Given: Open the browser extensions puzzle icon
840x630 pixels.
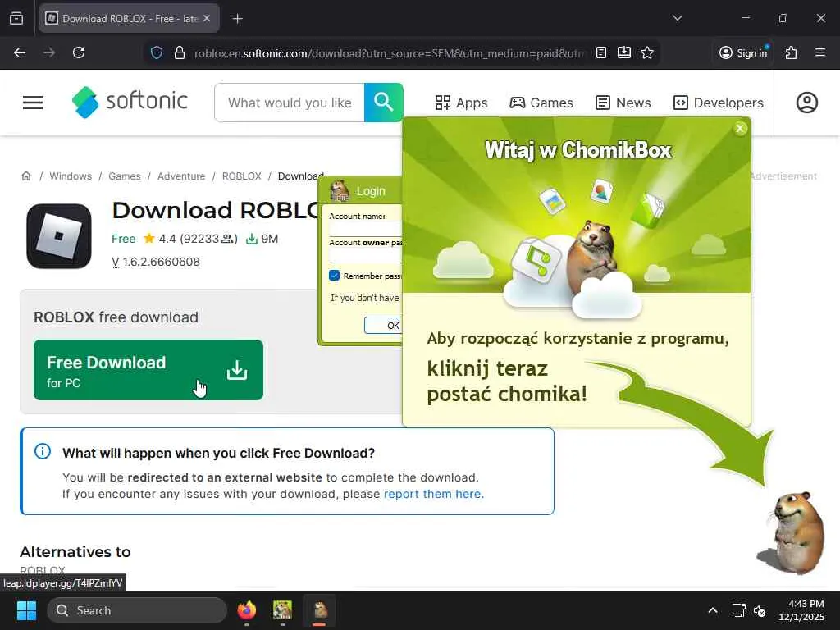Looking at the screenshot, I should pyautogui.click(x=792, y=52).
